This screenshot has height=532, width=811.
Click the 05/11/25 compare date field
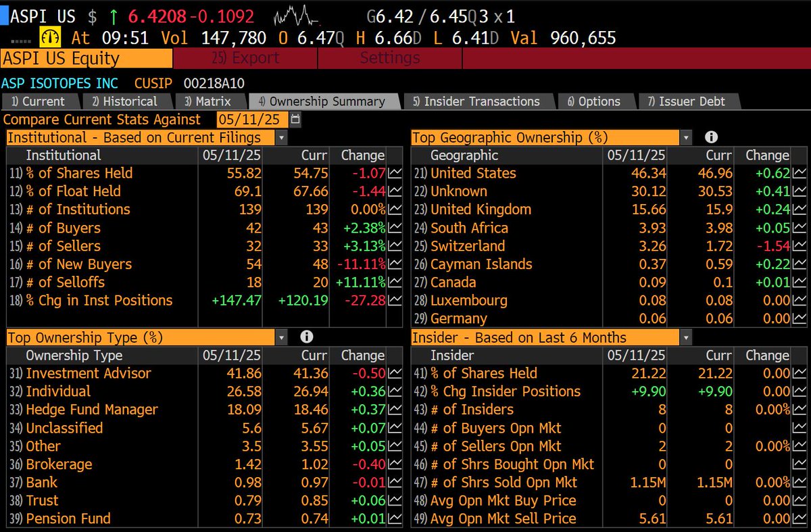252,120
